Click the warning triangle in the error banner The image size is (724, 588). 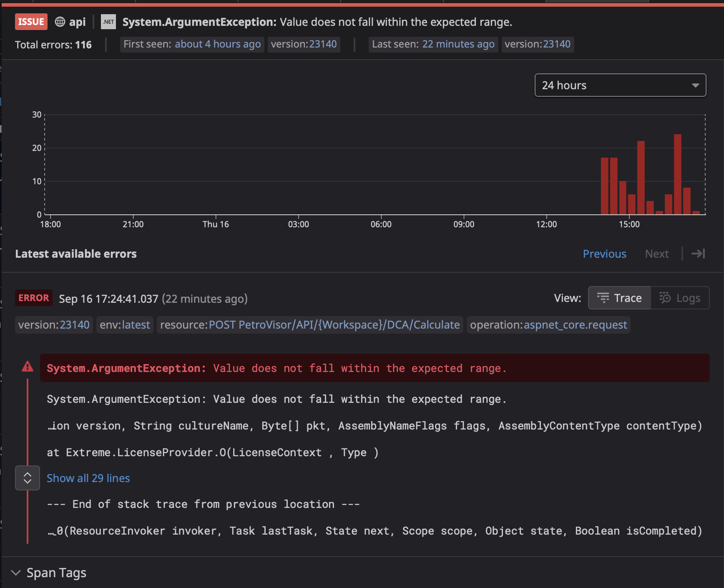point(28,367)
